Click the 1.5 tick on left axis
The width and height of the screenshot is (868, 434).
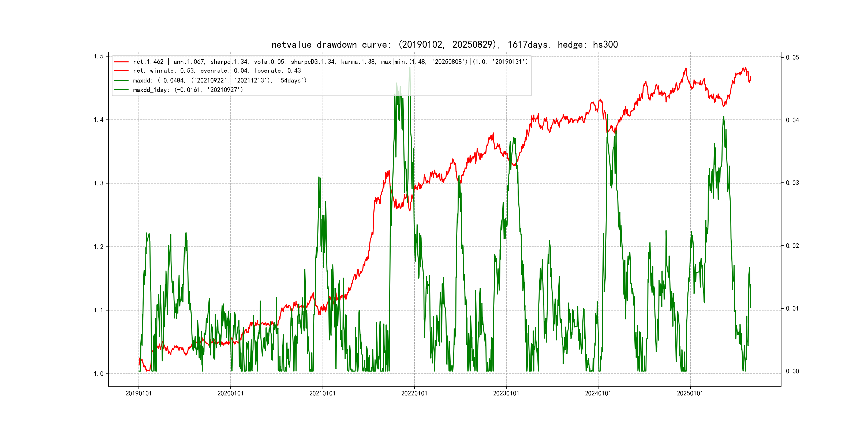98,56
